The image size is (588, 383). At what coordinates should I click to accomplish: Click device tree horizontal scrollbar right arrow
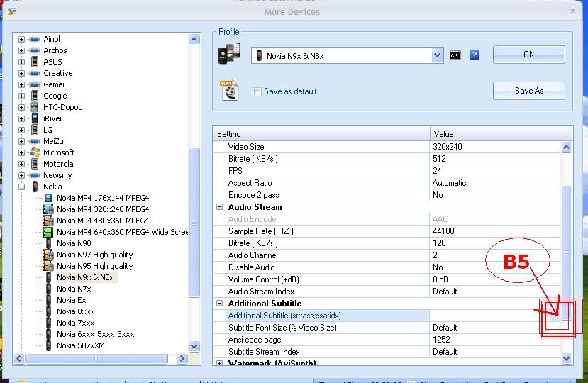coord(182,359)
